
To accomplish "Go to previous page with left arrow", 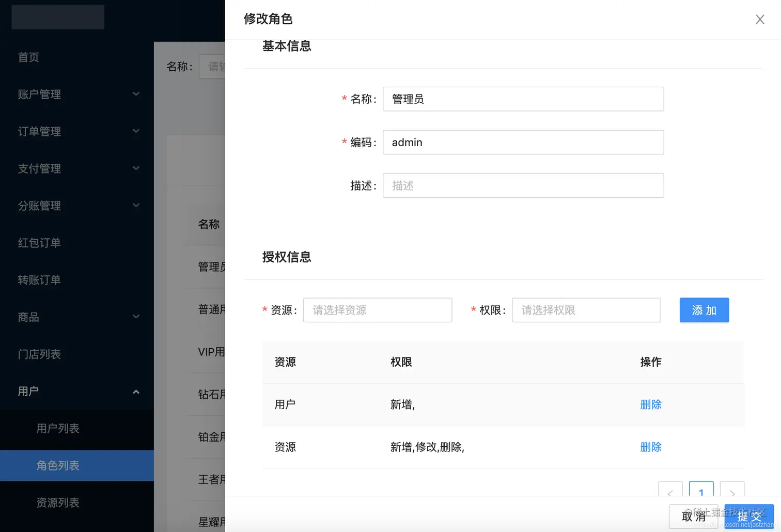I will point(670,493).
